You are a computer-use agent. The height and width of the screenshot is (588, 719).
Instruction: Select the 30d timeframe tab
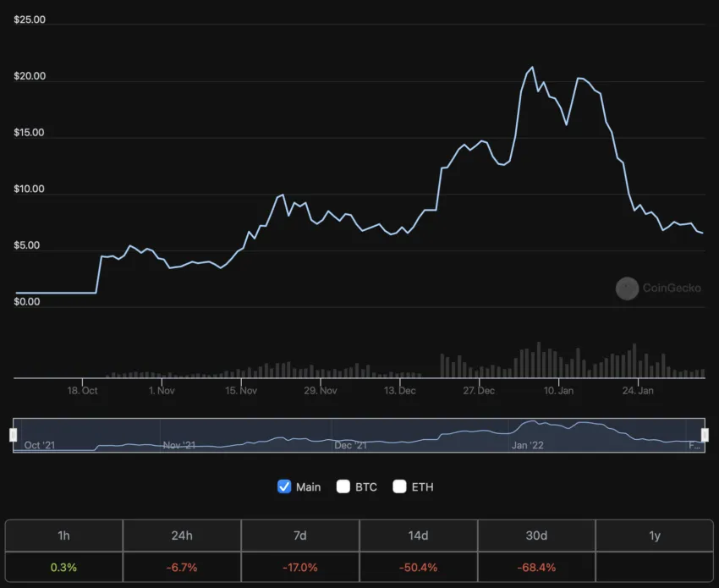pyautogui.click(x=536, y=536)
